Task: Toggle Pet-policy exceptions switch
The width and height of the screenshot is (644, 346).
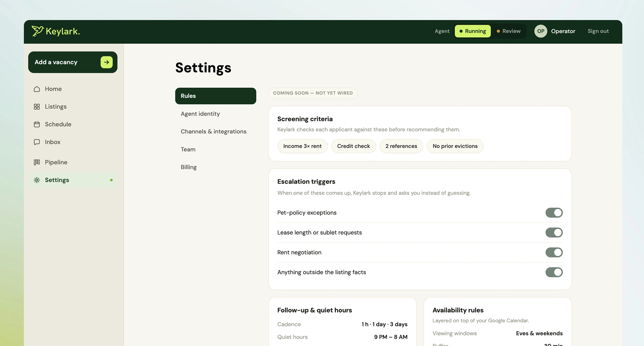Action: coord(554,213)
